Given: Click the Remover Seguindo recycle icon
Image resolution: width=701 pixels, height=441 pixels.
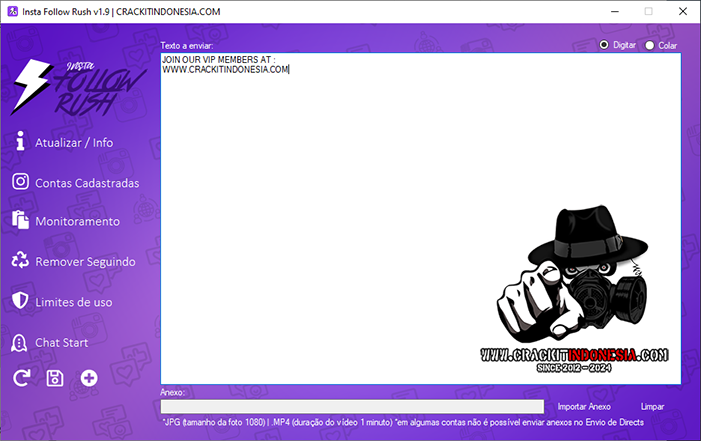Looking at the screenshot, I should point(20,261).
